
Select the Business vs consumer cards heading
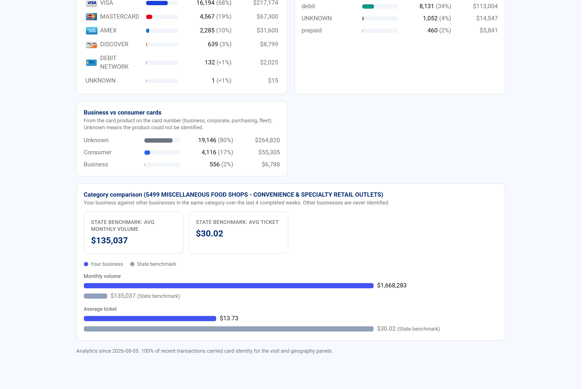click(123, 113)
